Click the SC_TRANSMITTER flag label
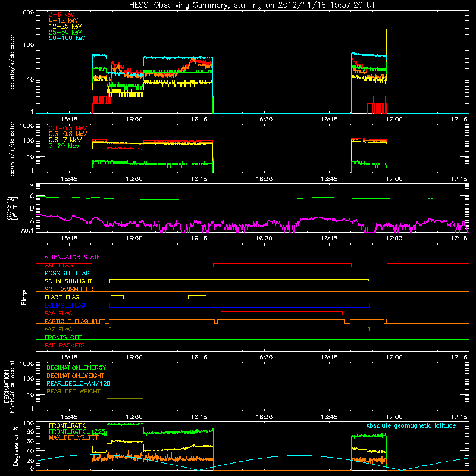Viewport: 476px width, 476px height. click(x=68, y=289)
